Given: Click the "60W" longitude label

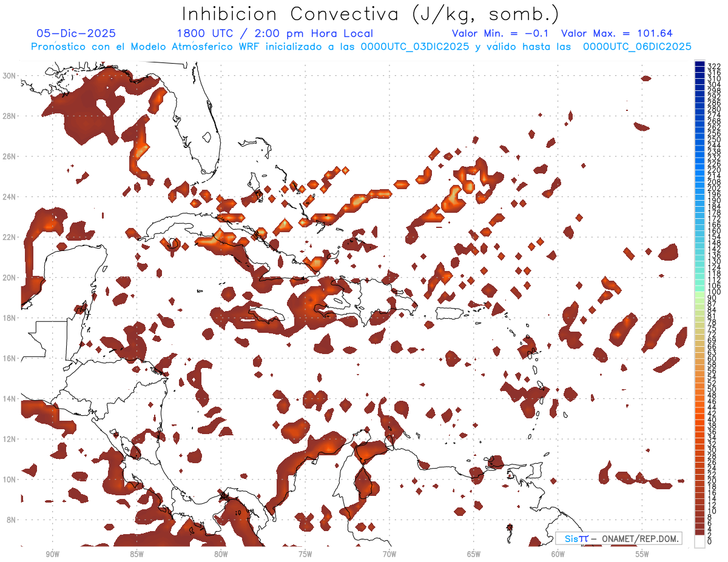Looking at the screenshot, I should [x=558, y=554].
